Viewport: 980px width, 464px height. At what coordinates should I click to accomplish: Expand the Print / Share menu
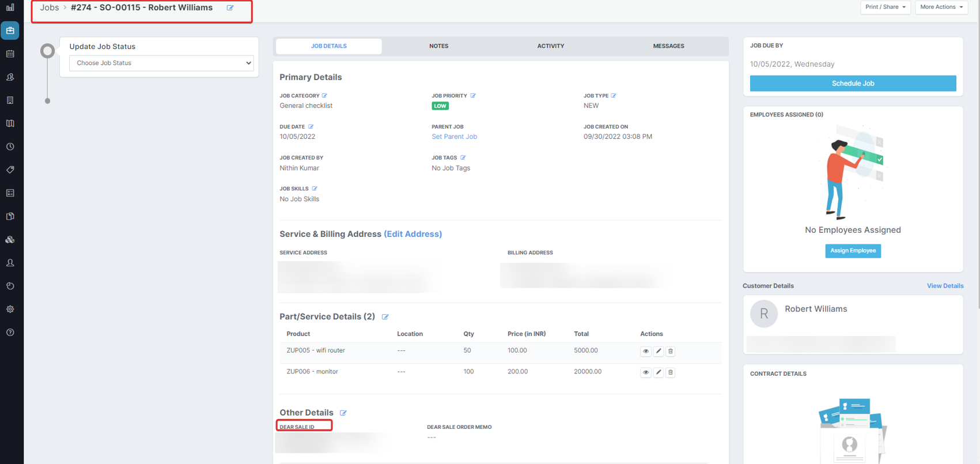pos(885,7)
